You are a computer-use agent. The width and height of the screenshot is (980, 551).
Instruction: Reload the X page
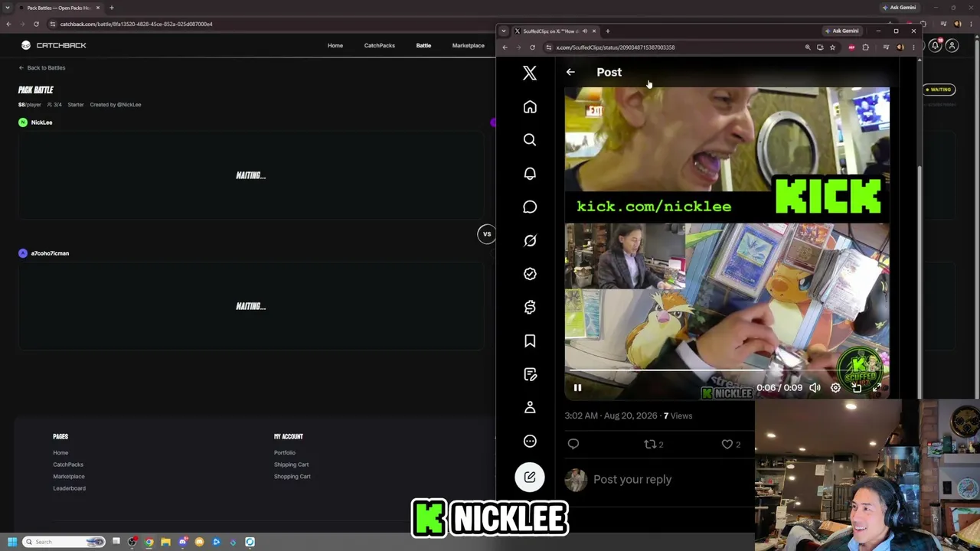tap(532, 47)
